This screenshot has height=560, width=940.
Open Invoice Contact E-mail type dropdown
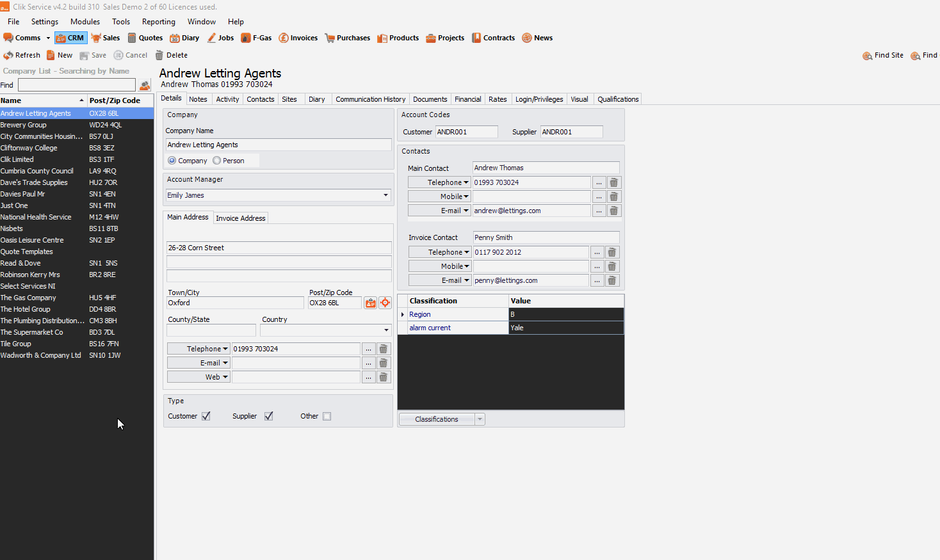[x=440, y=280]
